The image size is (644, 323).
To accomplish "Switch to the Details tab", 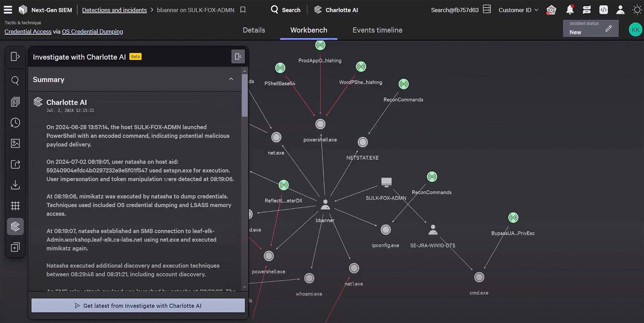I will point(254,30).
